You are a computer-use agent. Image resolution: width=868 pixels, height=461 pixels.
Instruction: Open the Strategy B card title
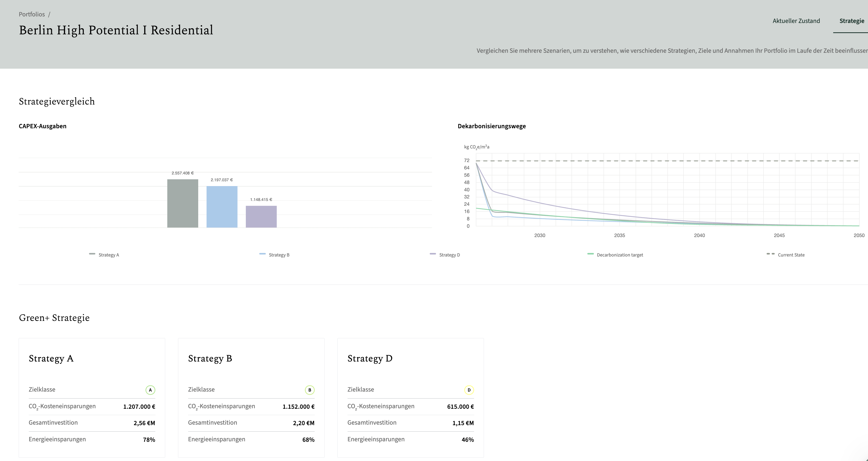point(210,358)
